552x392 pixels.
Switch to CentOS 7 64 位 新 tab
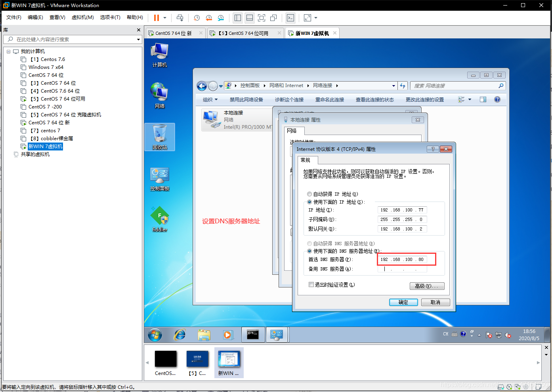pos(174,33)
